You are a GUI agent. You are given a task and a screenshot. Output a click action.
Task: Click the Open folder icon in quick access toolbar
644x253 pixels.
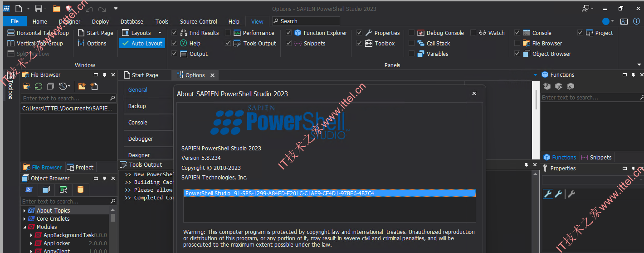[x=56, y=9]
